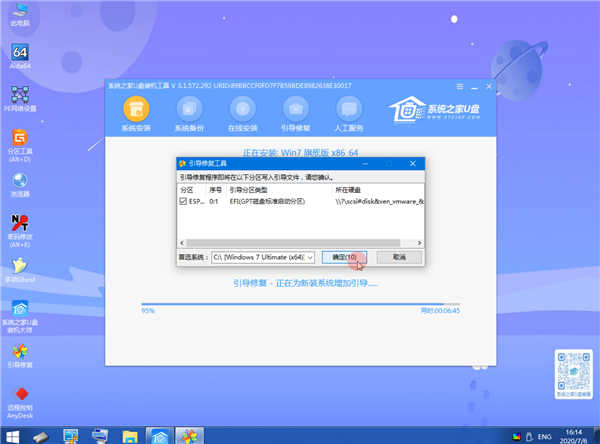Viewport: 600px width, 444px height.
Task: Open the PE网络设置 network settings icon
Action: [20, 99]
